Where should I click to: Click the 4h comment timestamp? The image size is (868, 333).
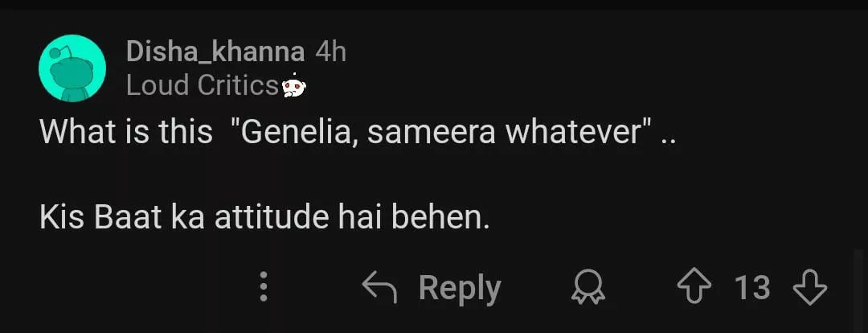[330, 51]
